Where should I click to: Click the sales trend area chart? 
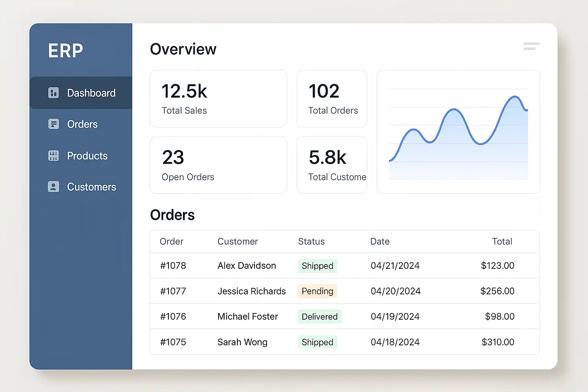coord(458,132)
